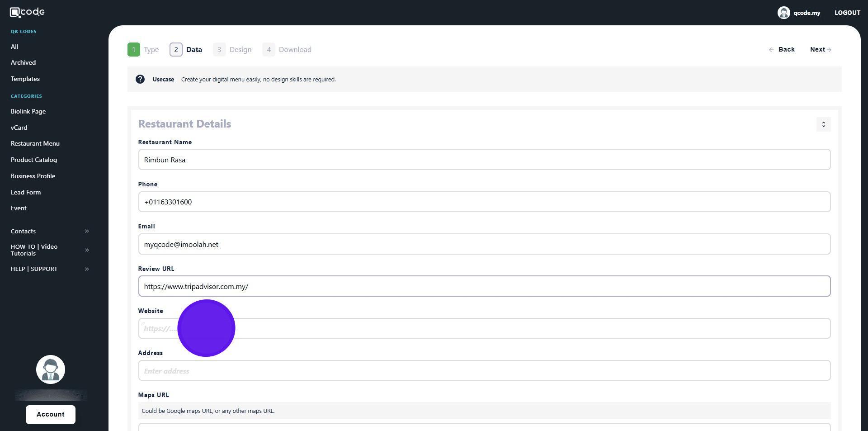This screenshot has width=868, height=431.
Task: Click the qcode logo in header
Action: (x=27, y=12)
